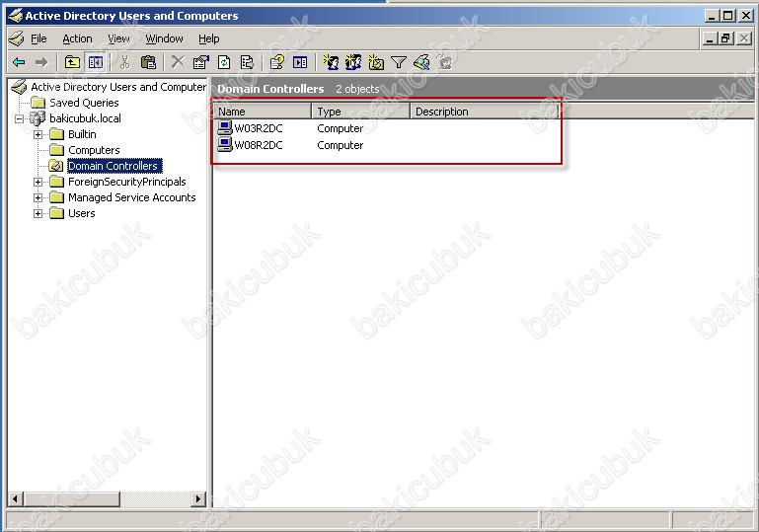Open the Window menu
The height and width of the screenshot is (532, 759).
164,38
